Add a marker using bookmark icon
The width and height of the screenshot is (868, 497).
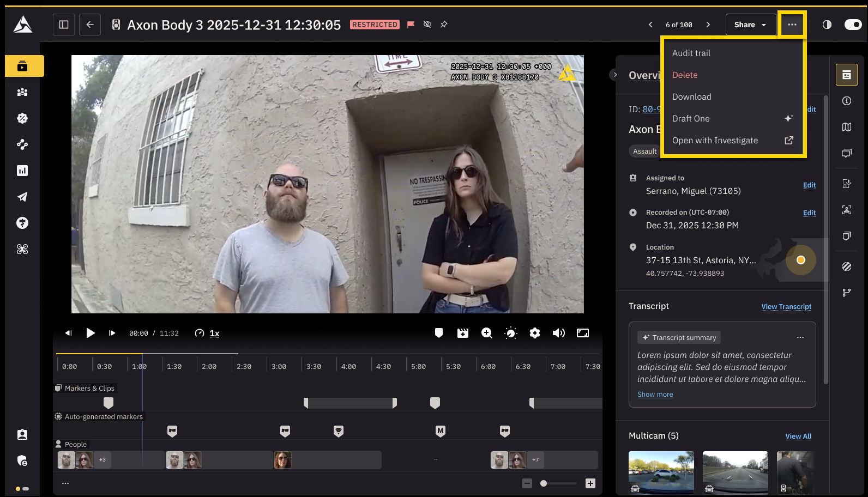[x=439, y=333]
